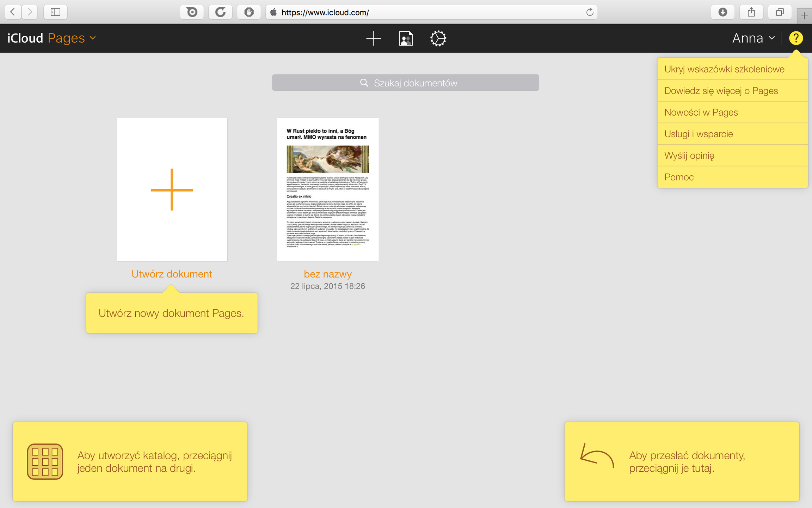Click the Utwórz nowy dokument Pages tip
This screenshot has width=812, height=508.
click(x=172, y=313)
